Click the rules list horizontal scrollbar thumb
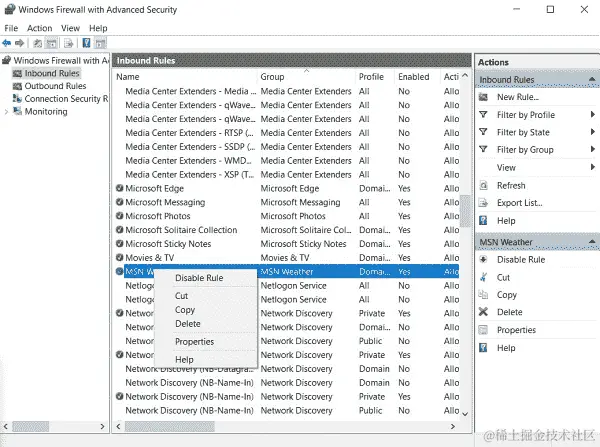 [170, 426]
